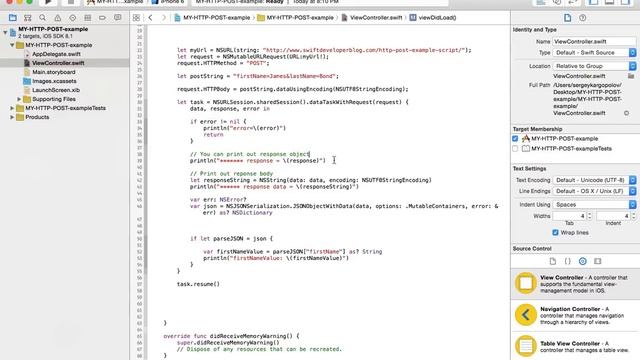Click the "var err: NSError?" line
Image resolution: width=640 pixels, height=360 pixels.
pos(218,200)
